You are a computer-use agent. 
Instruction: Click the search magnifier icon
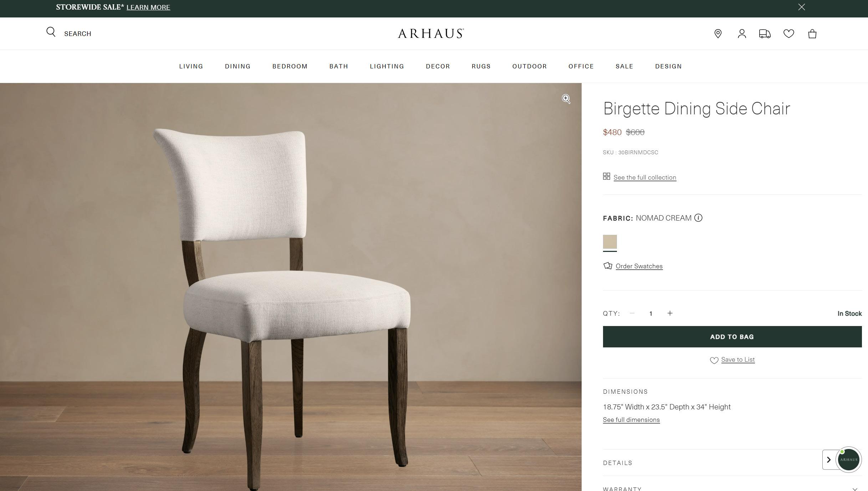pos(51,32)
